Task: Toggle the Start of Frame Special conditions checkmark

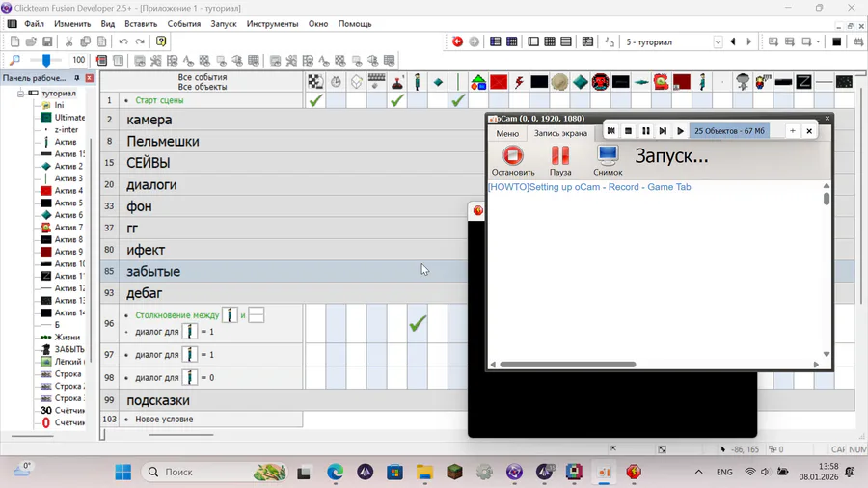Action: tap(315, 100)
